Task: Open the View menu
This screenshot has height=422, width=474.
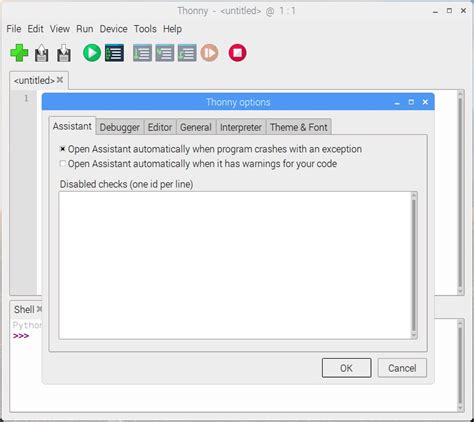Action: pyautogui.click(x=60, y=29)
